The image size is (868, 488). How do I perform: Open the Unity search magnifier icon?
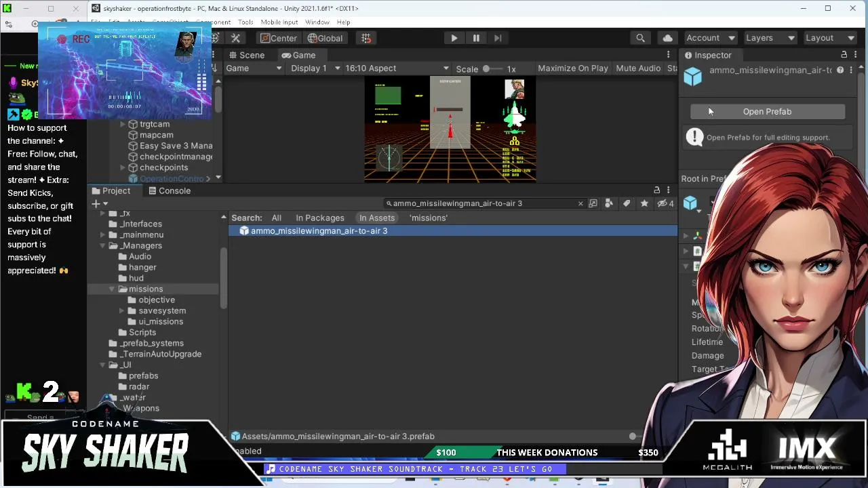(640, 38)
